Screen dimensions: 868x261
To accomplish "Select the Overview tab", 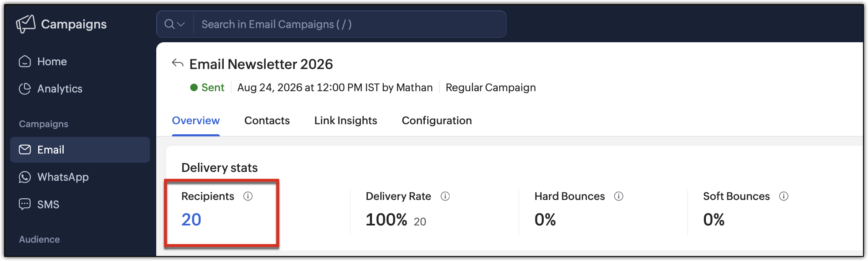I will 196,120.
